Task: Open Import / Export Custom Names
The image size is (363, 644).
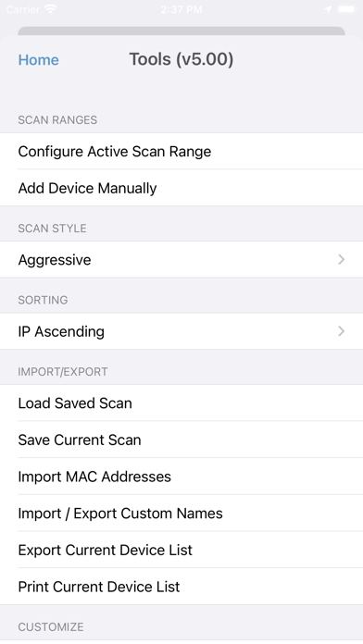Action: click(x=181, y=514)
